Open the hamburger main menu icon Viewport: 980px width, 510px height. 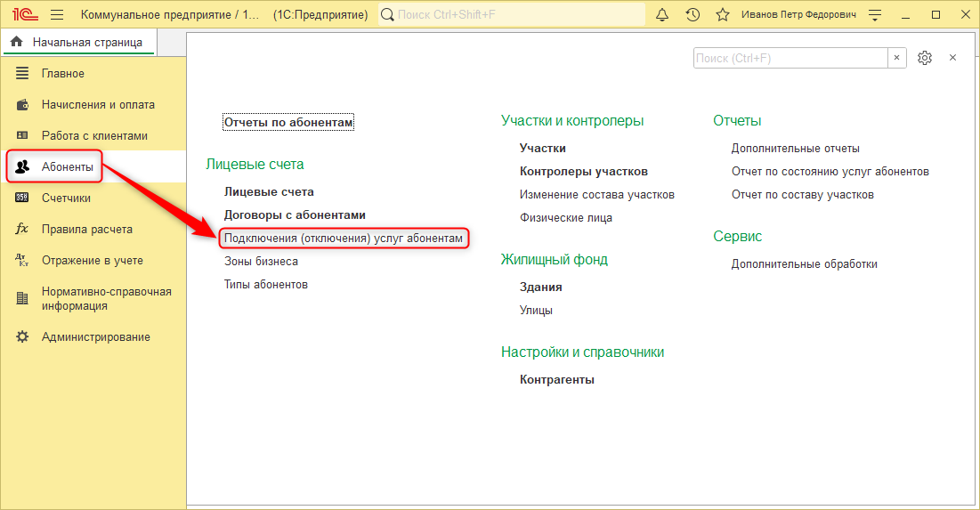[57, 15]
